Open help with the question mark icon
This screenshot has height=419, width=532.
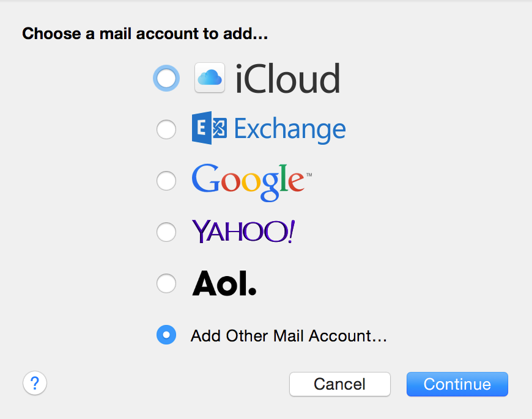[35, 384]
